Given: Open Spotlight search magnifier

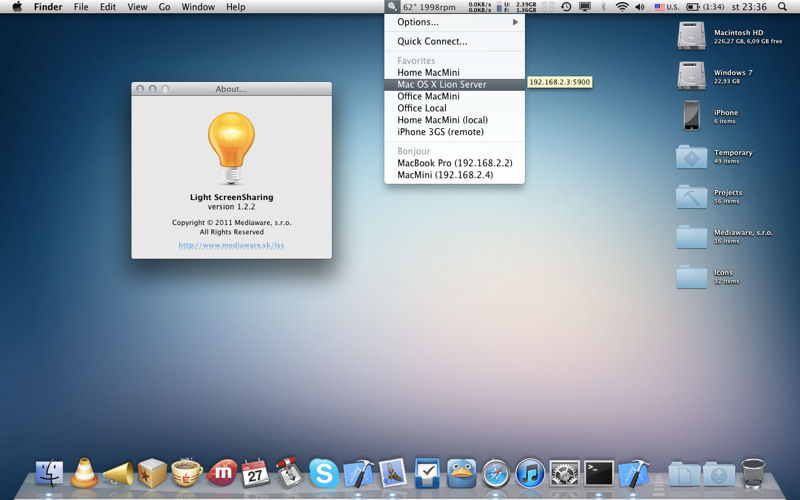Looking at the screenshot, I should coord(782,7).
